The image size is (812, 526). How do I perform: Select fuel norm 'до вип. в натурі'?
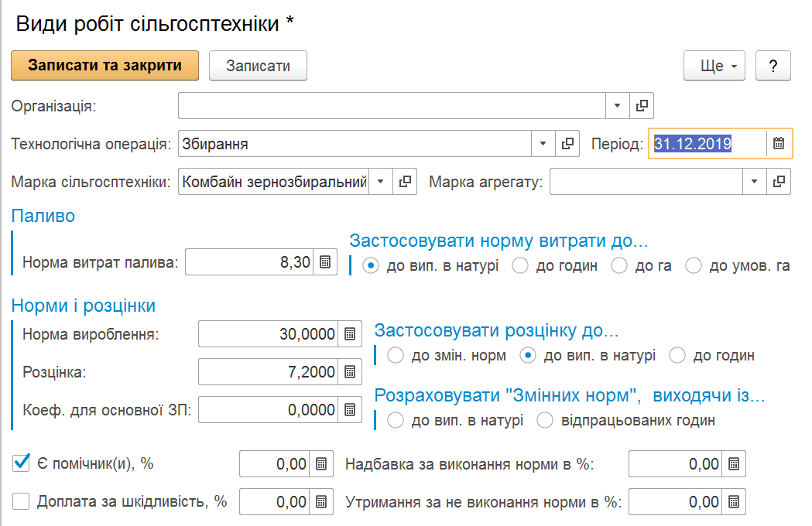click(x=370, y=265)
